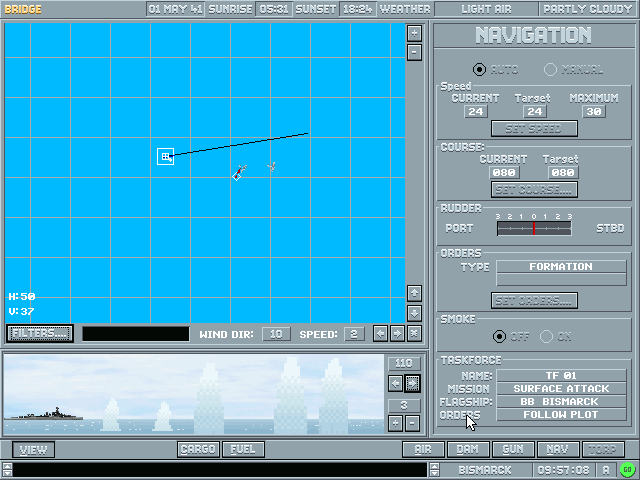The width and height of the screenshot is (640, 480).
Task: Click the battleship silhouette in the view panel
Action: pos(43,414)
